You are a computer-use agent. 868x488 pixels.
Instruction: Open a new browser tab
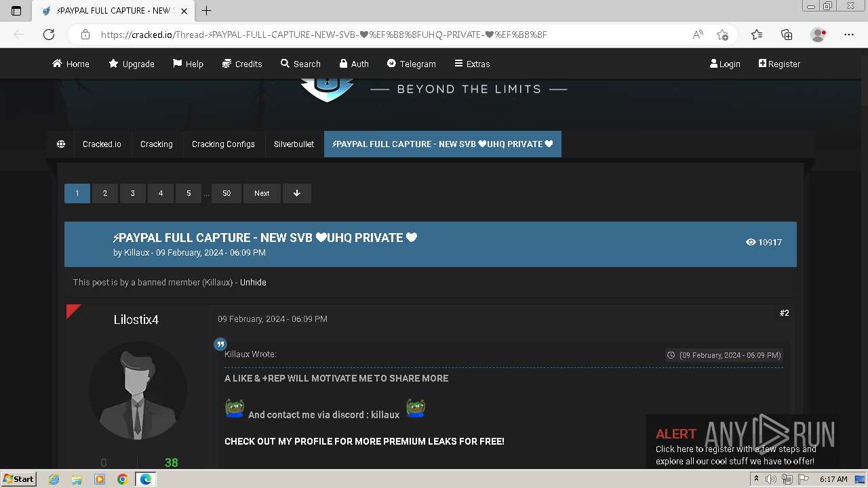pyautogui.click(x=207, y=11)
